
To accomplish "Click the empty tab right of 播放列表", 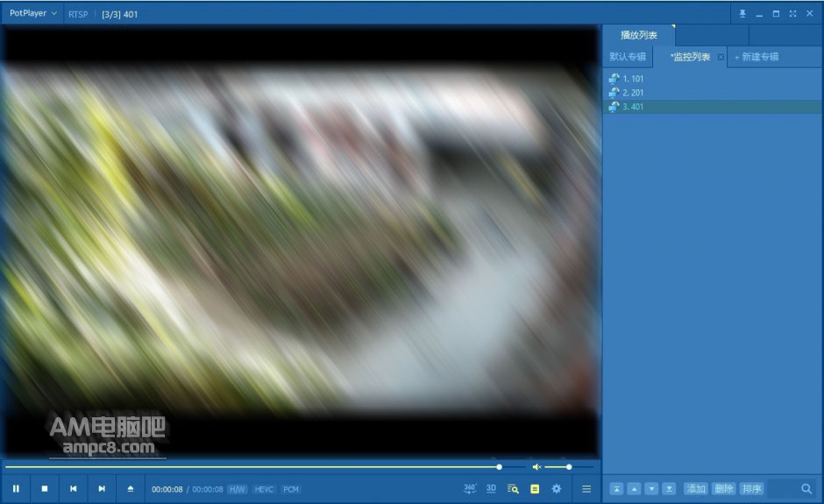I will 712,35.
